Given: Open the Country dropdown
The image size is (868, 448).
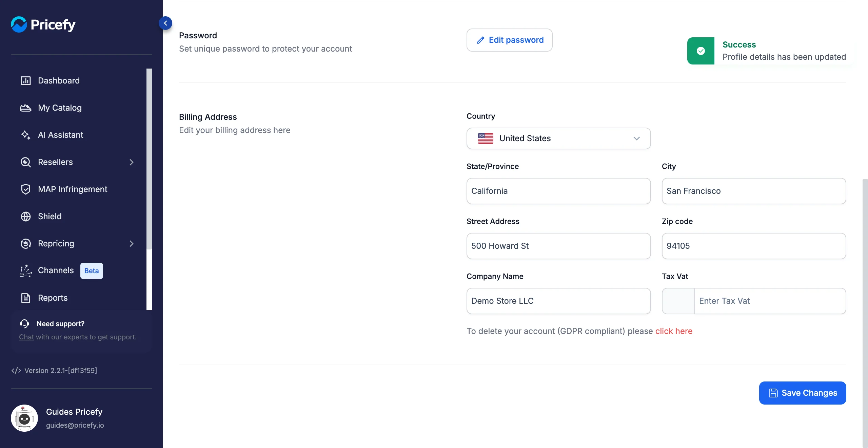Looking at the screenshot, I should [558, 138].
